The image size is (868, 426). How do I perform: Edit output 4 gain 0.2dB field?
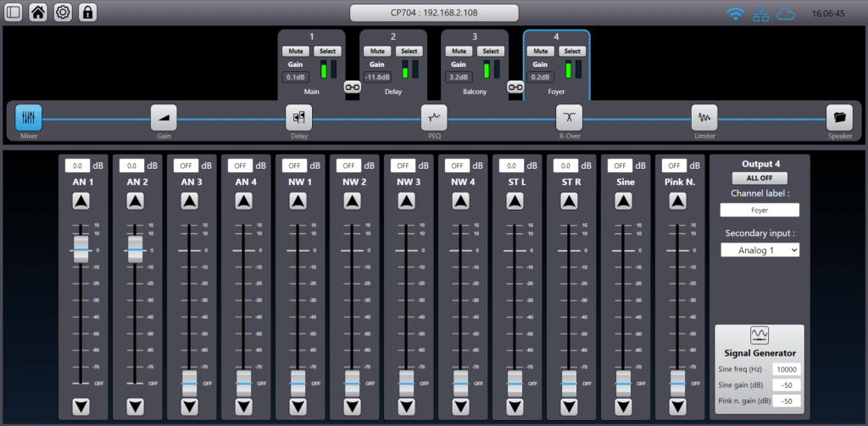click(540, 77)
